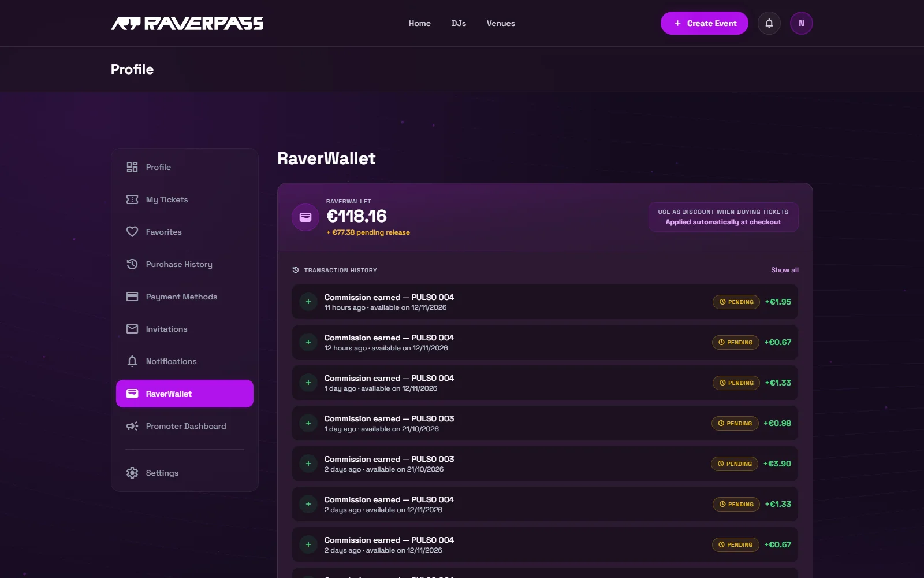Click PENDING badge on +€0.98 transaction
924x578 pixels.
[735, 423]
